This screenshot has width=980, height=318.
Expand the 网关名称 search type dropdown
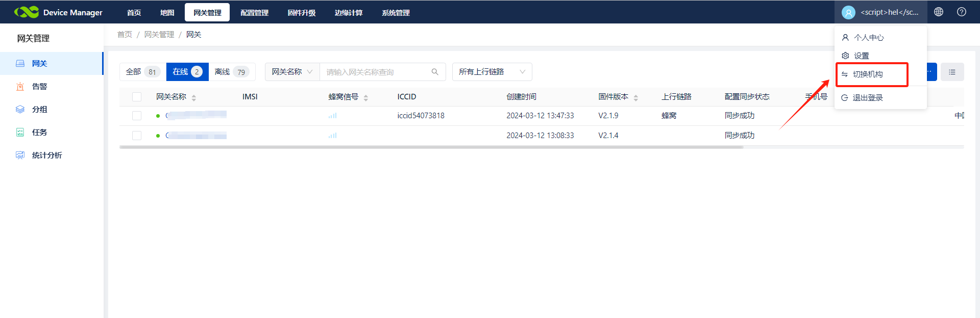(292, 72)
